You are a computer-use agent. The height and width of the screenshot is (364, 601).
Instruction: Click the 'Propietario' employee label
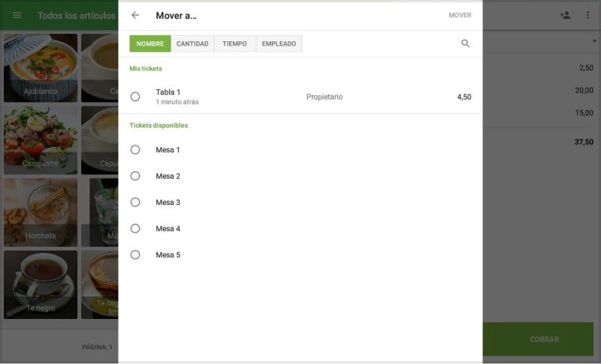325,97
